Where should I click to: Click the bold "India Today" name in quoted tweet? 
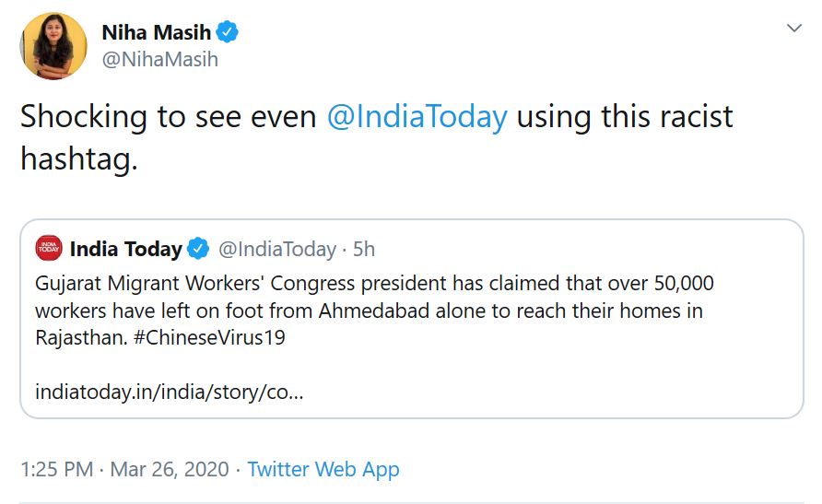click(126, 249)
